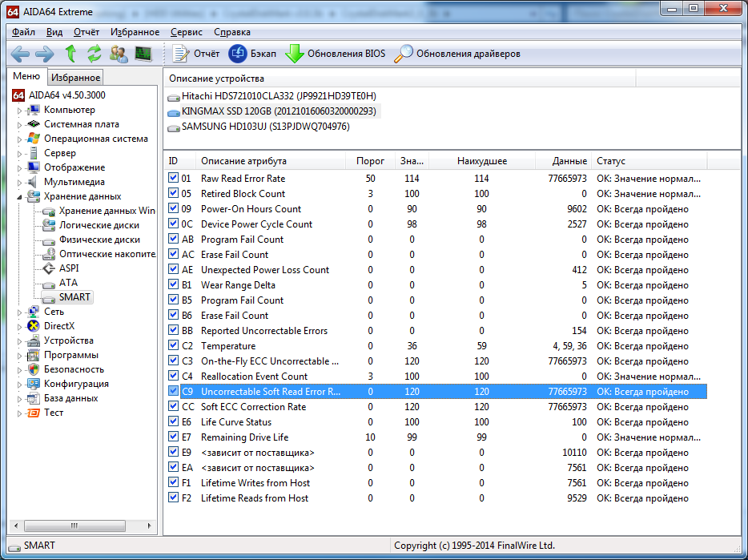
Task: Select the Безопасность shield icon
Action: point(34,369)
